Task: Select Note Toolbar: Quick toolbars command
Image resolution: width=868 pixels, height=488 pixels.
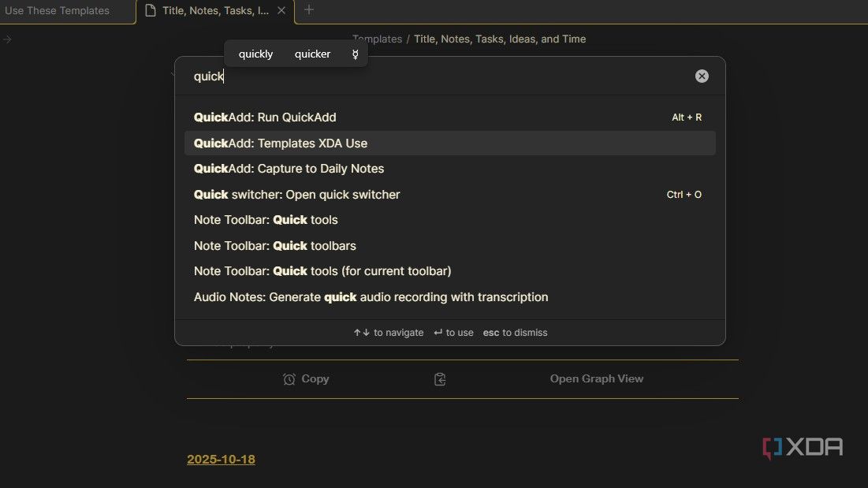Action: coord(449,246)
